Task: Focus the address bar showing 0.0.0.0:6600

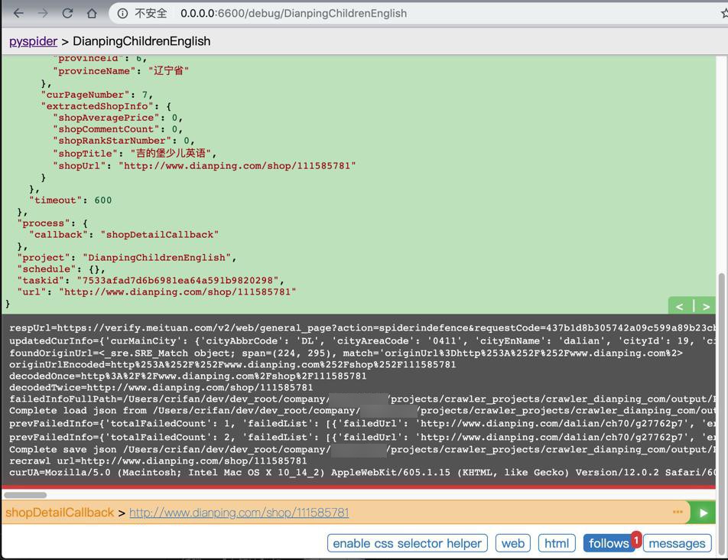Action: [x=294, y=14]
